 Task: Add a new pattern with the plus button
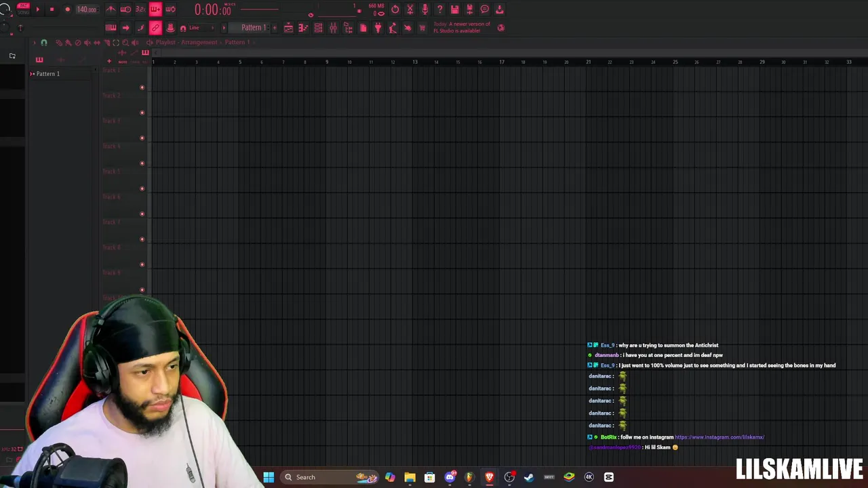[275, 28]
